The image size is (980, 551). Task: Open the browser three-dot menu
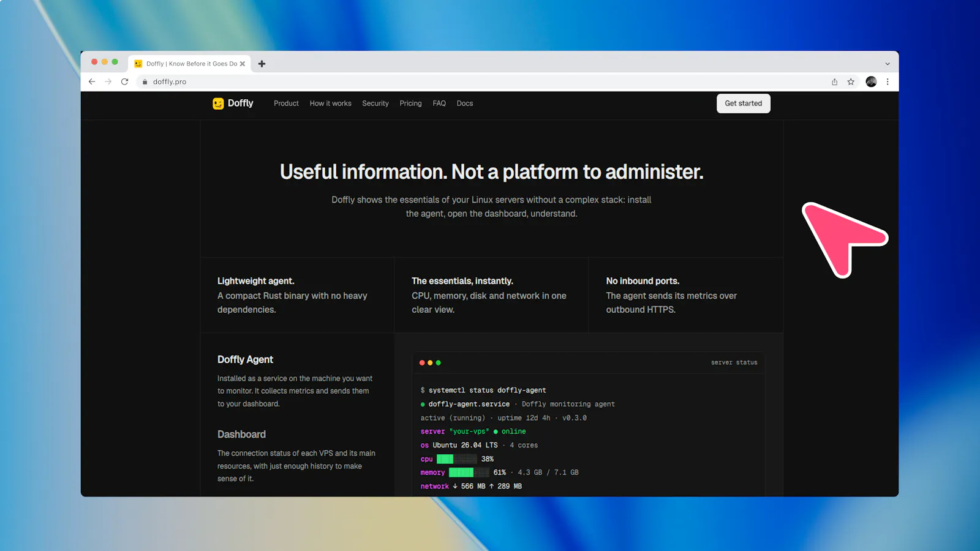pos(888,81)
